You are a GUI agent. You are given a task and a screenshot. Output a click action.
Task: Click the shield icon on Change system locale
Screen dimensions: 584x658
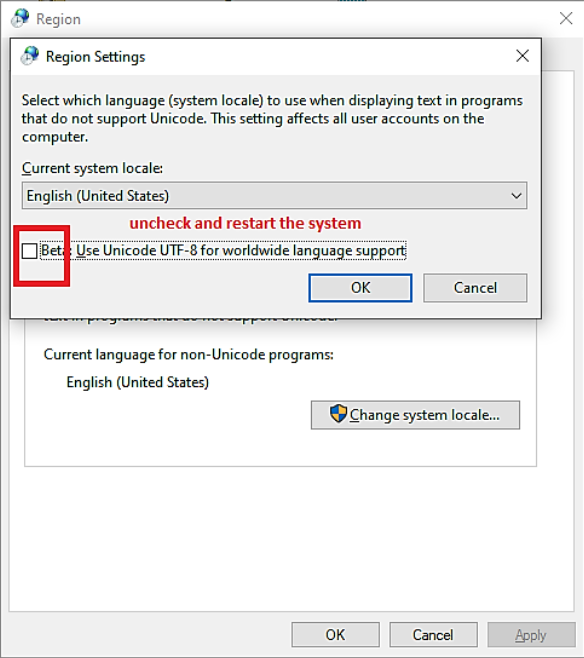pyautogui.click(x=338, y=414)
